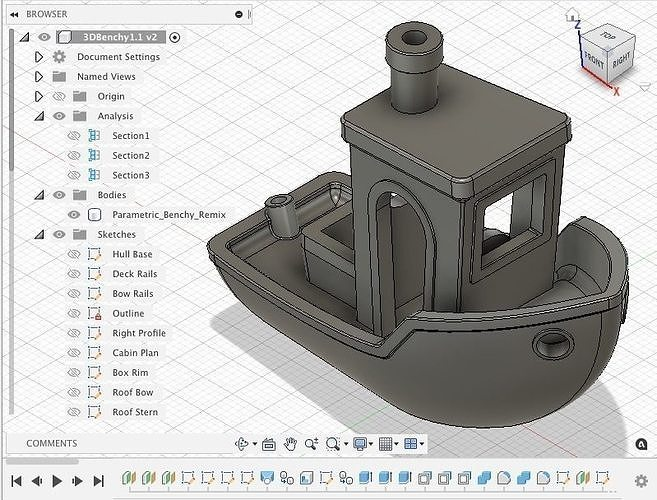657x500 pixels.
Task: Select the Orbit navigation tool
Action: 242,444
